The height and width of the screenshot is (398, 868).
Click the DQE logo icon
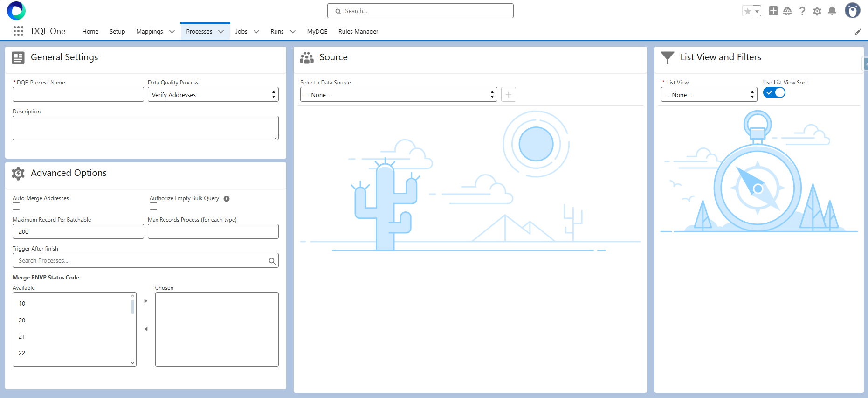(16, 11)
